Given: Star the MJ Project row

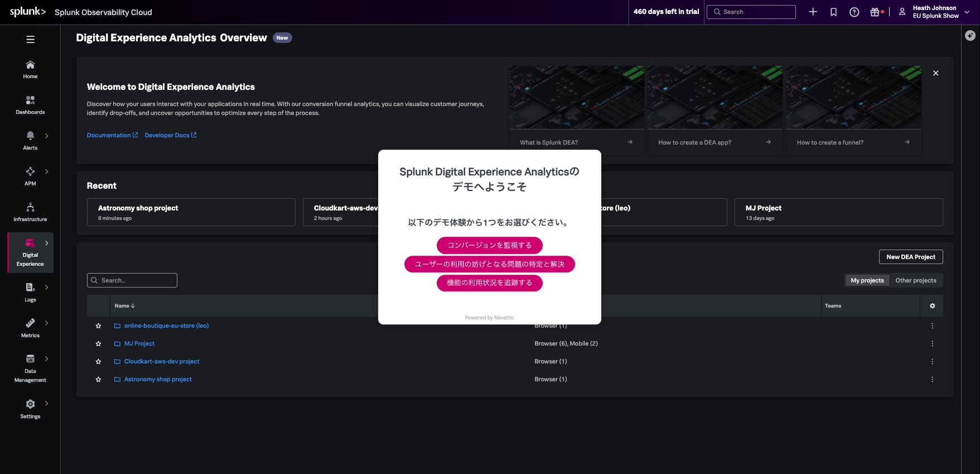Looking at the screenshot, I should pyautogui.click(x=98, y=344).
